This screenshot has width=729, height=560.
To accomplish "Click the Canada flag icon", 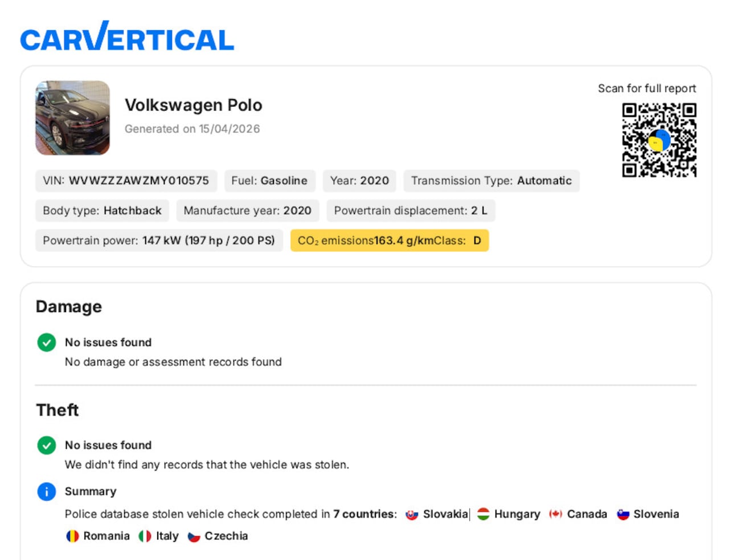I will point(556,514).
